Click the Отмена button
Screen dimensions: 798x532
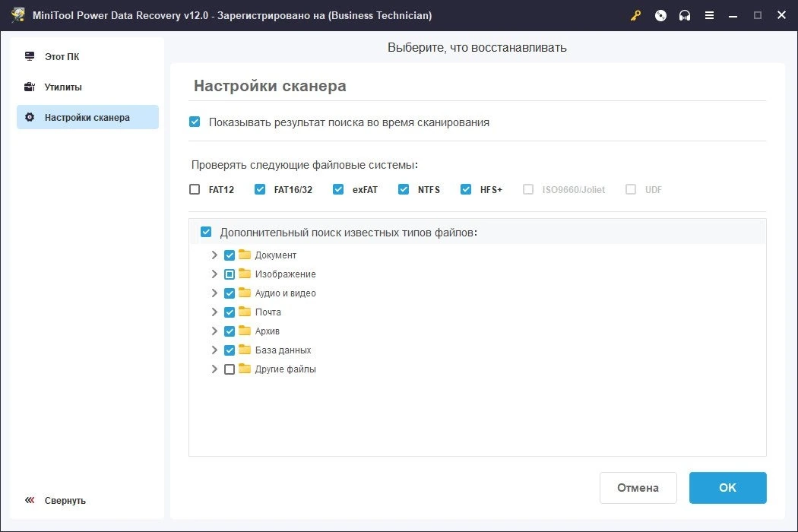pos(638,488)
